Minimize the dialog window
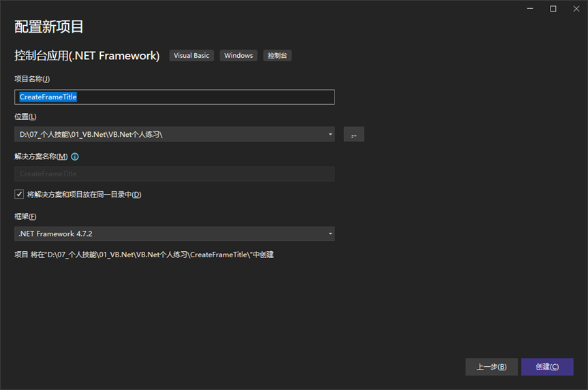The height and width of the screenshot is (390, 588). click(530, 9)
